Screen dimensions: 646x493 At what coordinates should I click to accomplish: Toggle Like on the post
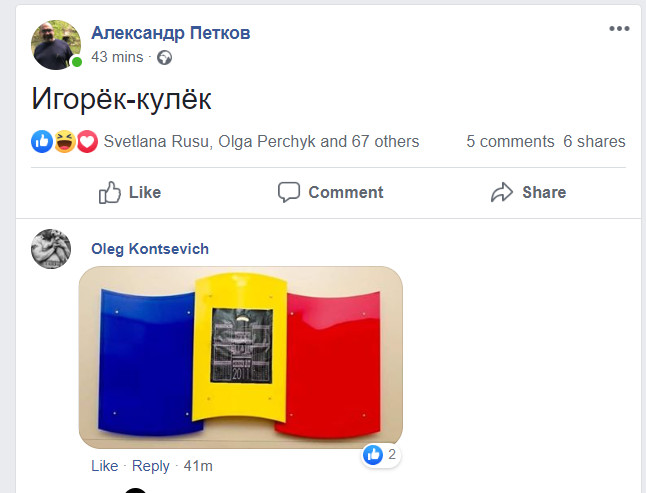coord(130,192)
